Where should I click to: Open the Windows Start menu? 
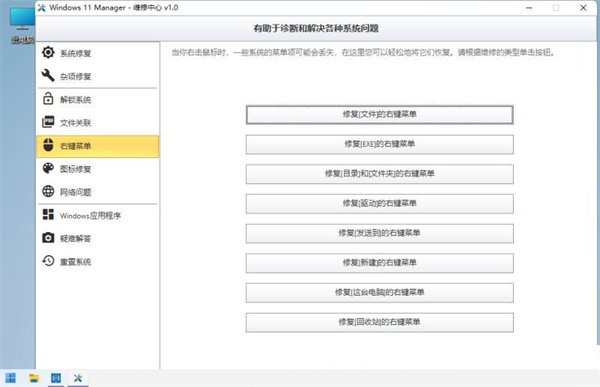[11, 378]
